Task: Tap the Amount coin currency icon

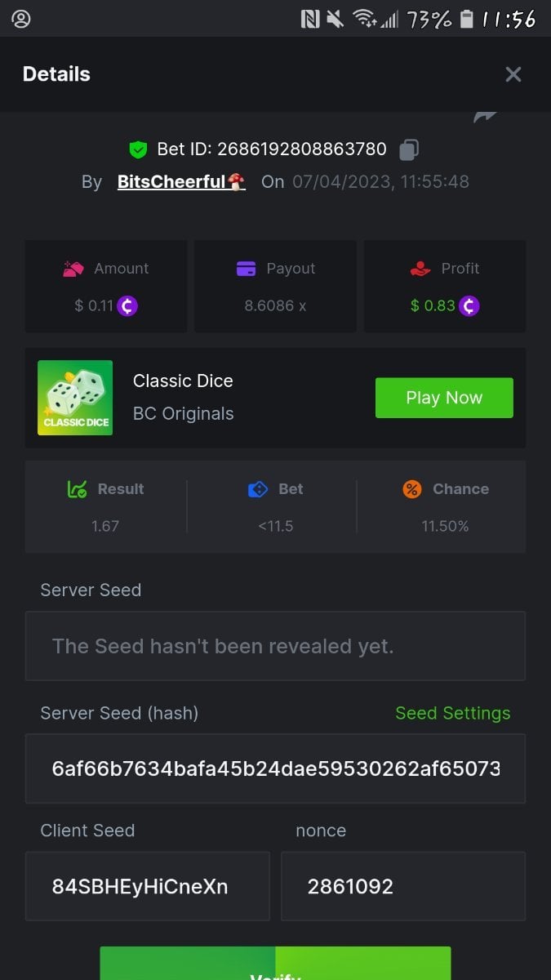Action: 127,305
